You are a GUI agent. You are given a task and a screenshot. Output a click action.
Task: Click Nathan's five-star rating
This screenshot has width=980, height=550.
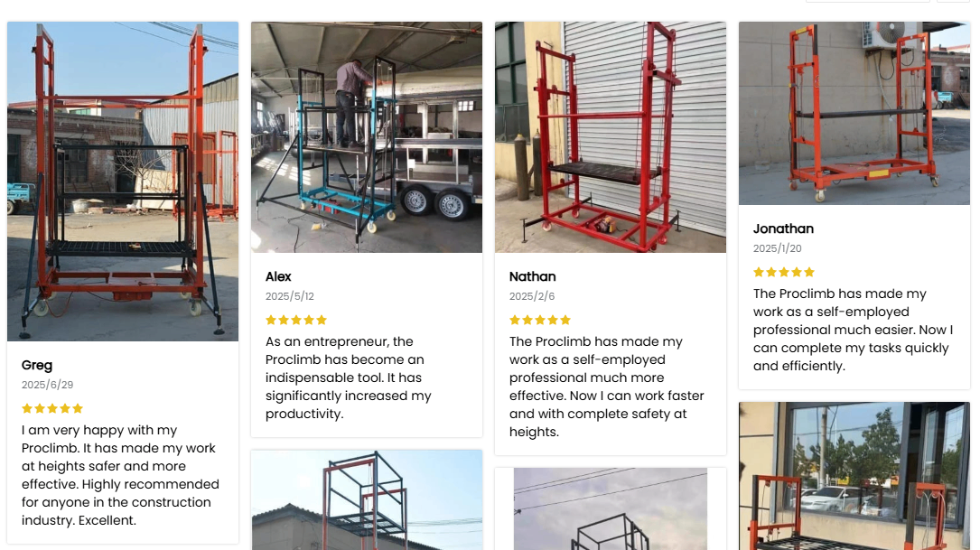point(540,320)
